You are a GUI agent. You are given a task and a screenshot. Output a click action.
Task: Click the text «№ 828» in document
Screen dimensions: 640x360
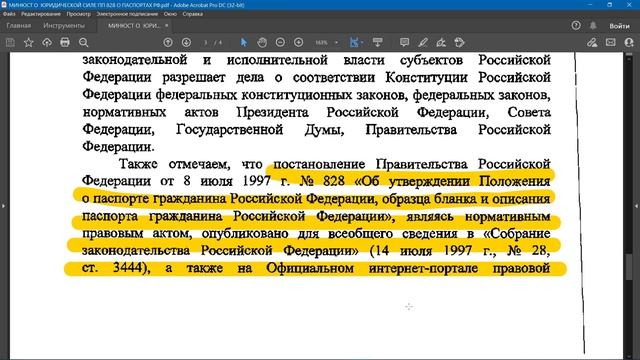(322, 180)
